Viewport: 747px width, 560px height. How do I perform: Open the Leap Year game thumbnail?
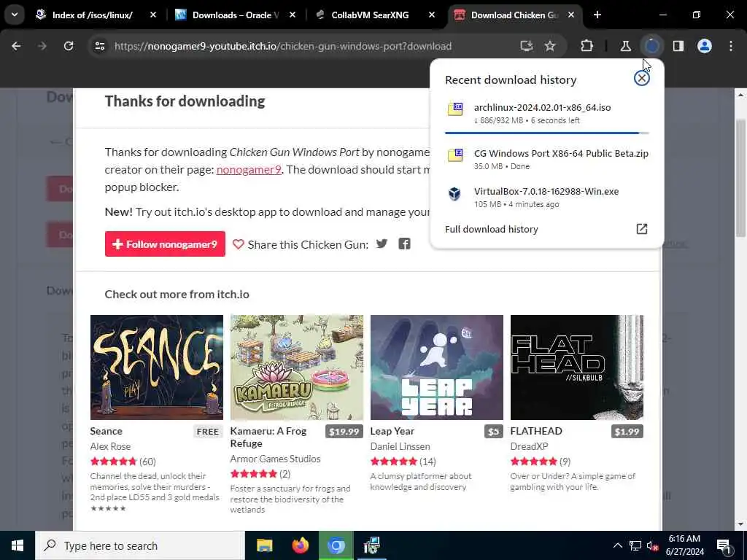437,367
